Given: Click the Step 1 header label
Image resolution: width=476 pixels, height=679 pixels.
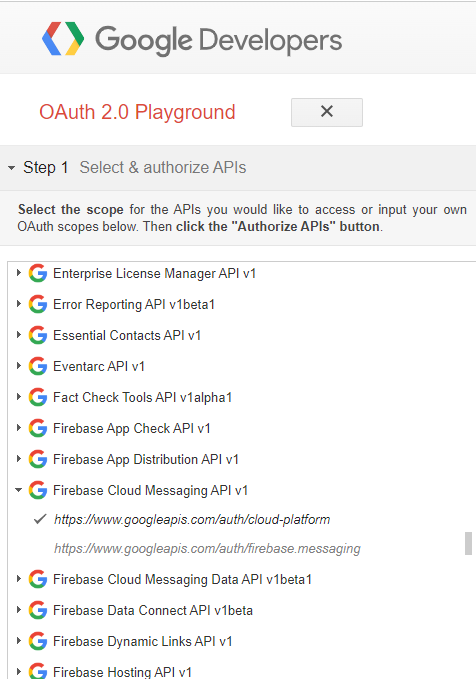Looking at the screenshot, I should pyautogui.click(x=45, y=168).
